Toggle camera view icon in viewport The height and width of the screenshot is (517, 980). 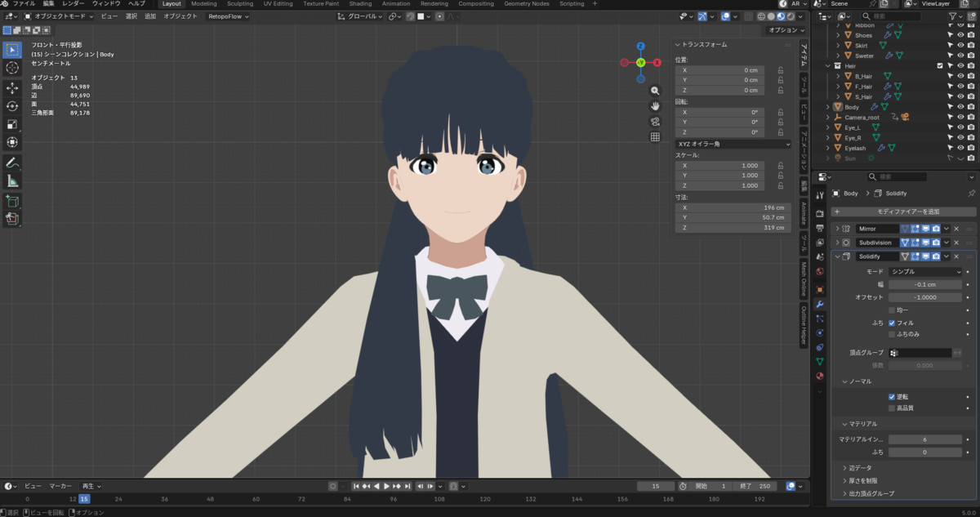click(655, 122)
